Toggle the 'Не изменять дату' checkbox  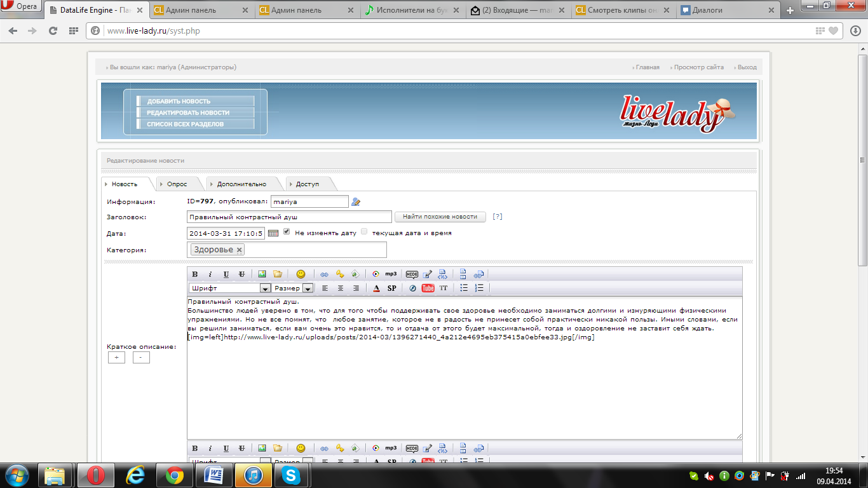tap(287, 232)
